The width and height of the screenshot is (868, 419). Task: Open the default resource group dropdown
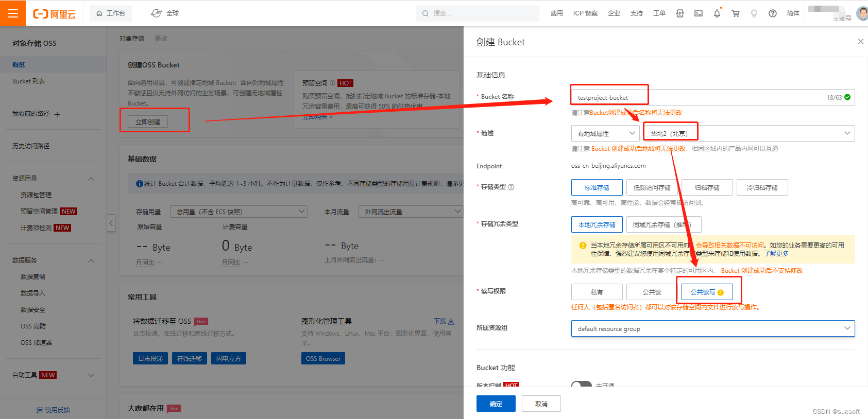click(x=713, y=328)
